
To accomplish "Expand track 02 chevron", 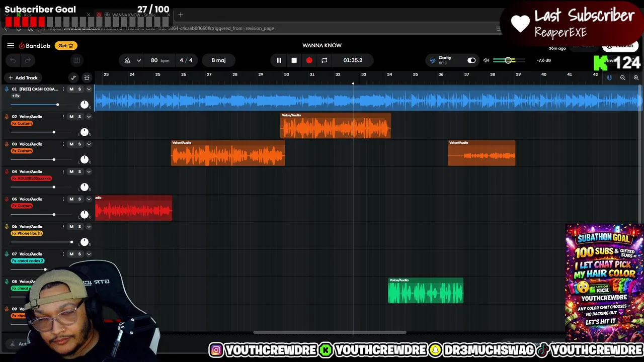I will (x=89, y=117).
